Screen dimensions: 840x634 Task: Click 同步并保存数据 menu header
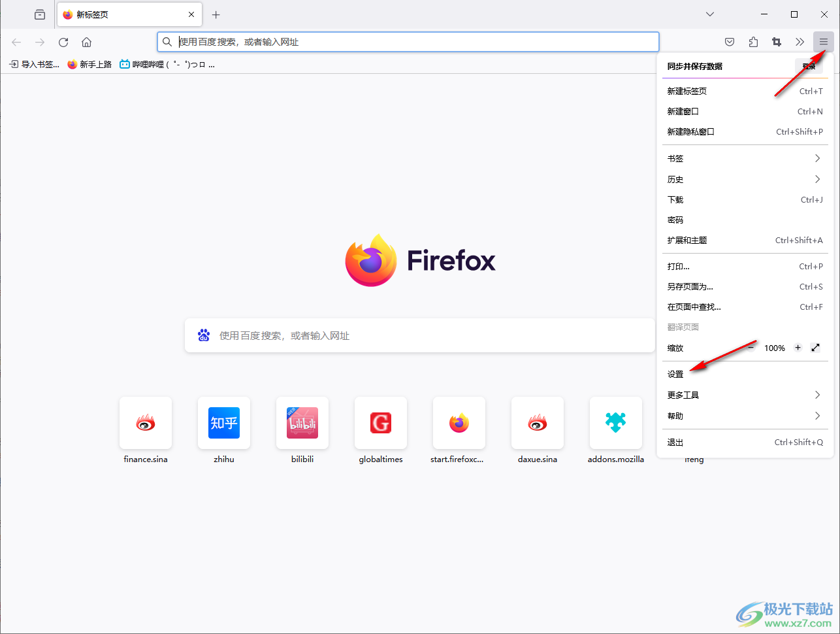(x=694, y=66)
